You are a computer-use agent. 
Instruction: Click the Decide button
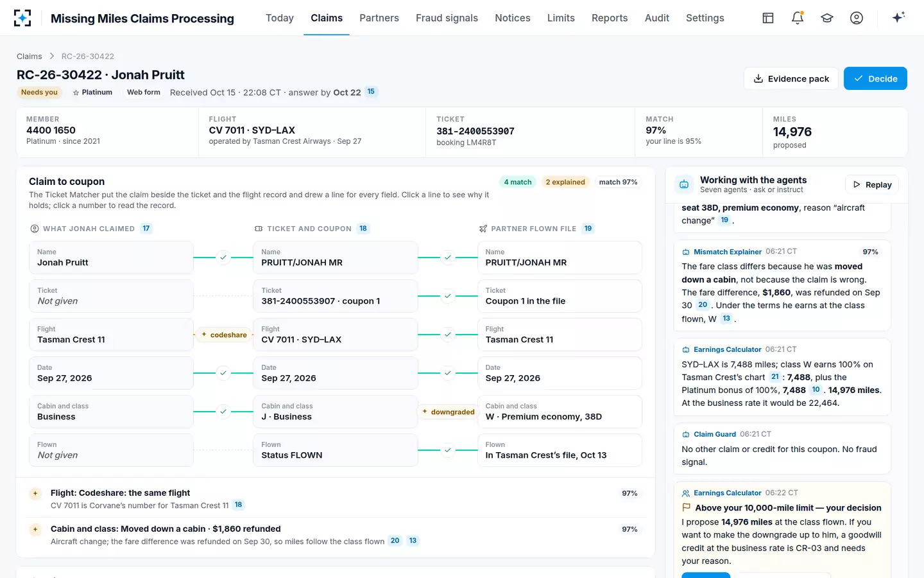pyautogui.click(x=875, y=78)
